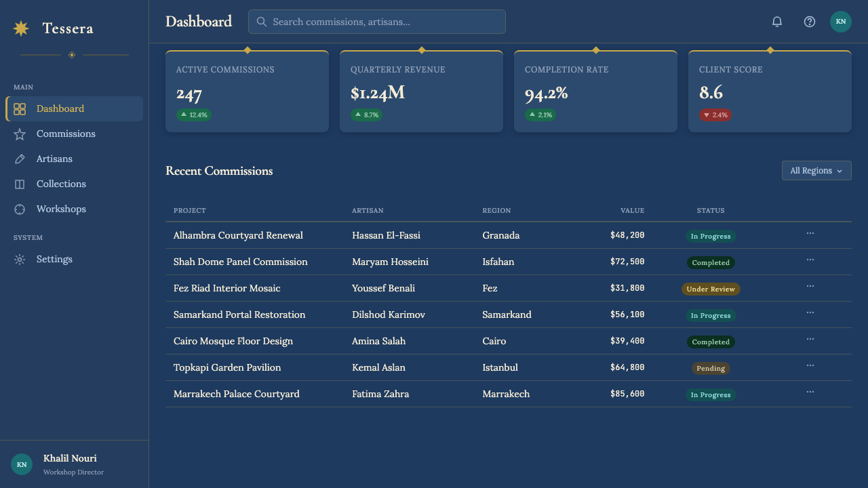Open the Settings gear icon

[20, 259]
